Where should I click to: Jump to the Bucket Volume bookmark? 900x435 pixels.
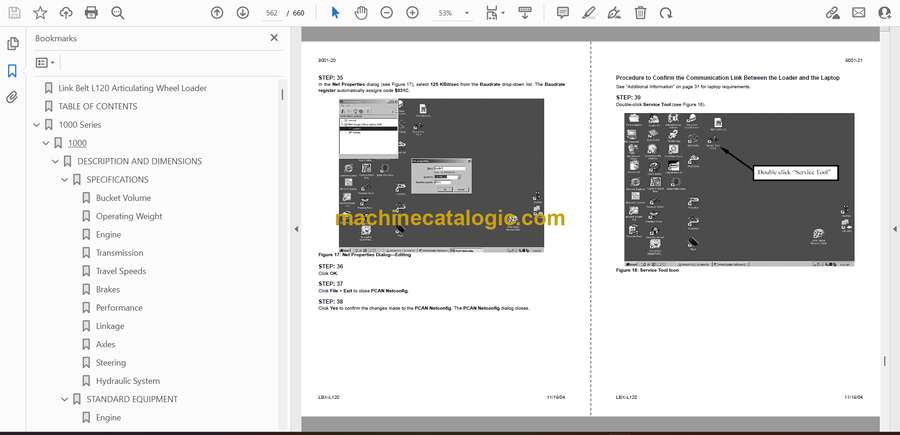click(123, 198)
